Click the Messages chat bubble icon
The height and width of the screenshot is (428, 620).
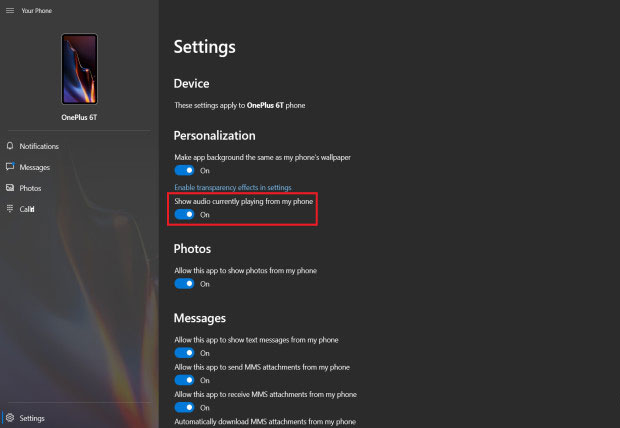tap(10, 167)
